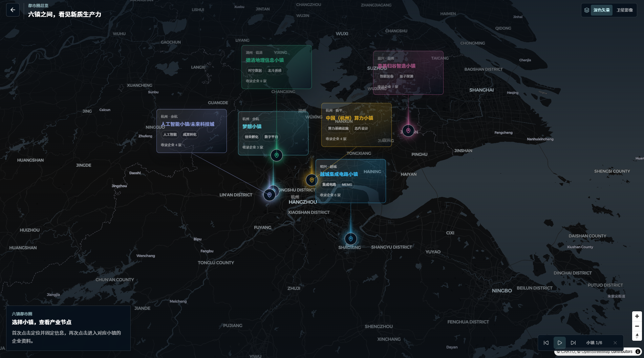
Task: Click the 集成电路 tag chip
Action: (x=329, y=185)
